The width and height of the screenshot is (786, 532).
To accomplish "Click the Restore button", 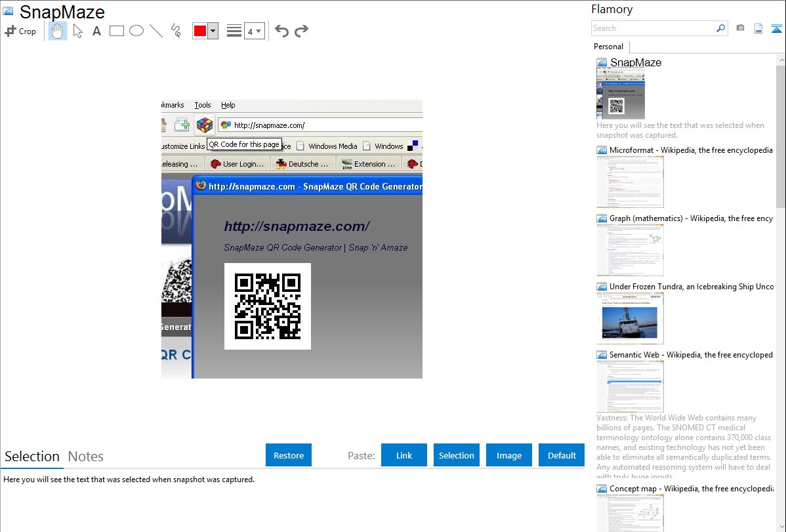I will click(289, 455).
